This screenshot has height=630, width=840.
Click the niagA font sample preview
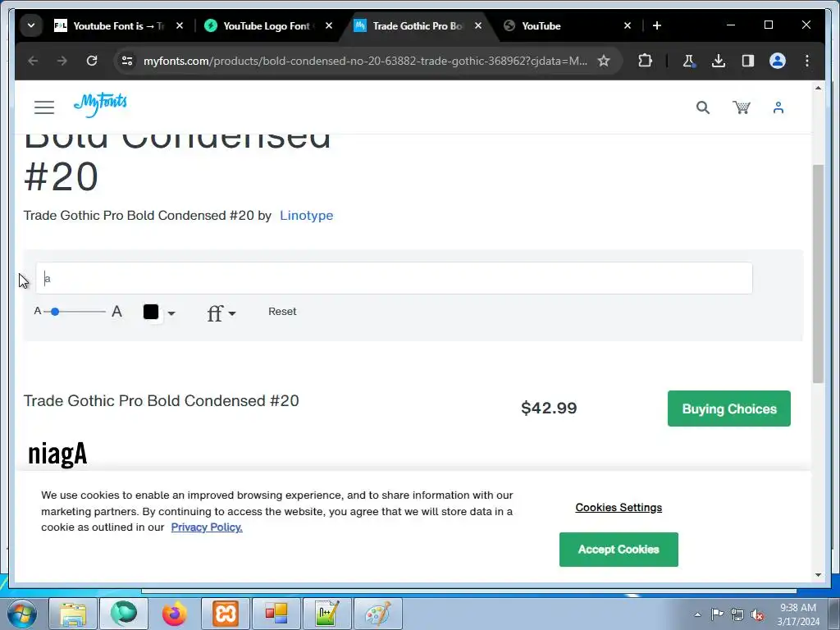[x=57, y=454]
